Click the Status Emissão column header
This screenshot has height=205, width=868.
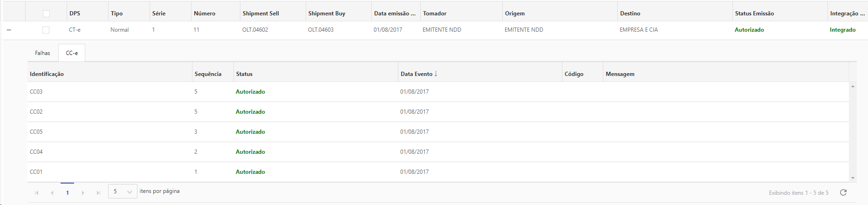click(754, 14)
